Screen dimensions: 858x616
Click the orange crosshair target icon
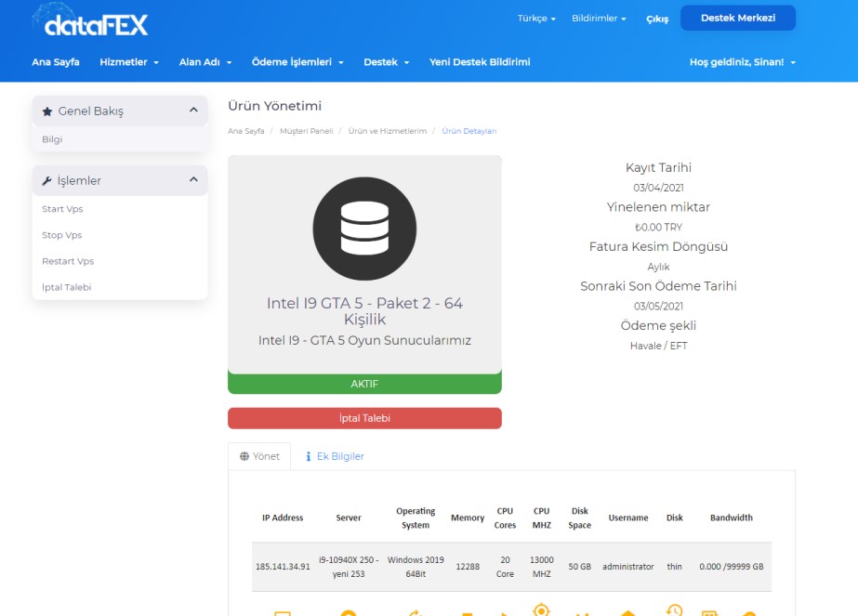pyautogui.click(x=541, y=609)
